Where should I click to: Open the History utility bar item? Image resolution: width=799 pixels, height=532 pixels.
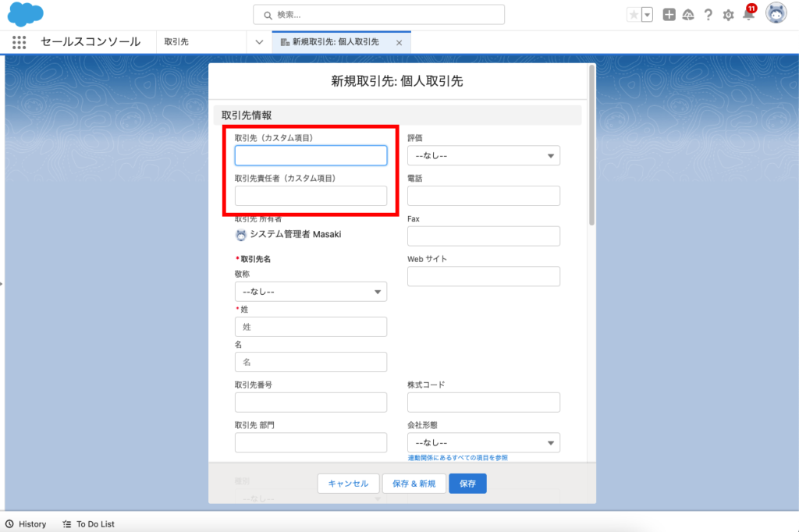coord(26,524)
